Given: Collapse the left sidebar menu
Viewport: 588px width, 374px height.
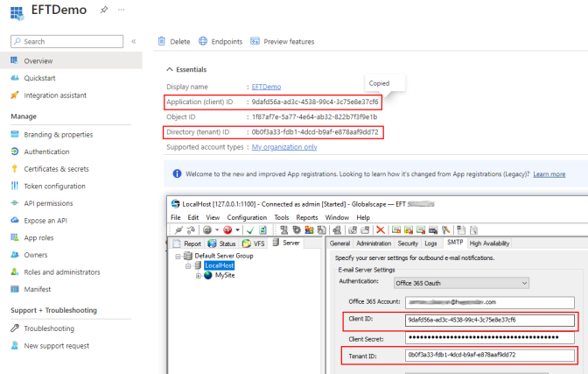Looking at the screenshot, I should (x=134, y=41).
